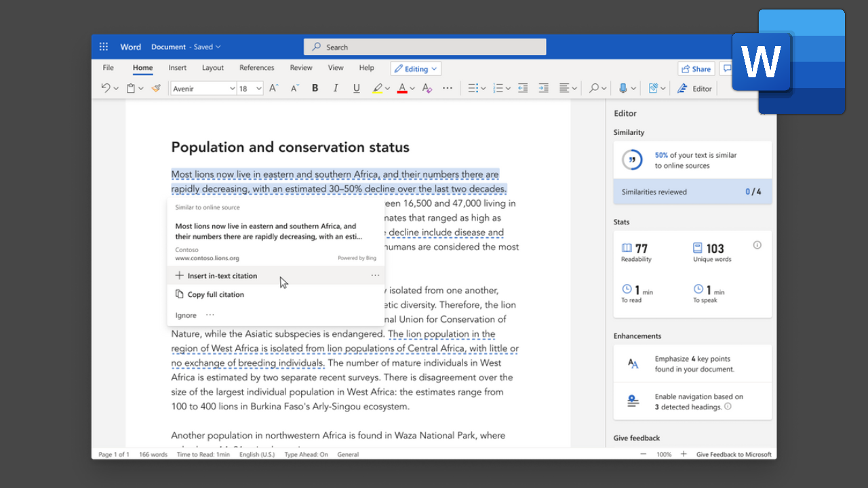Click the Undo icon
The height and width of the screenshot is (488, 868).
106,88
